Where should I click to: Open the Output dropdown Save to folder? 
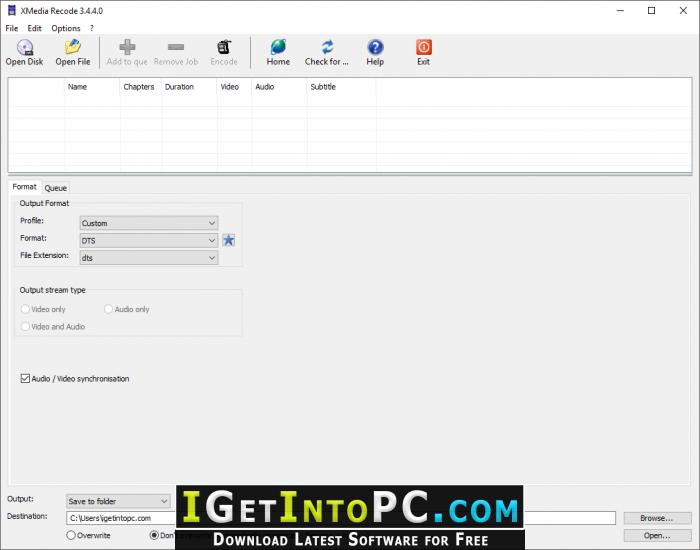point(118,501)
